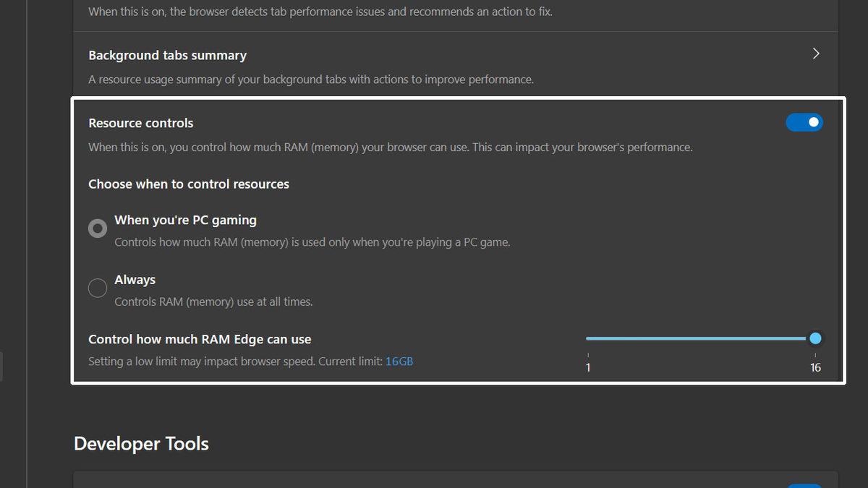Viewport: 868px width, 488px height.
Task: Click the "1" label below the slider
Action: tap(587, 367)
